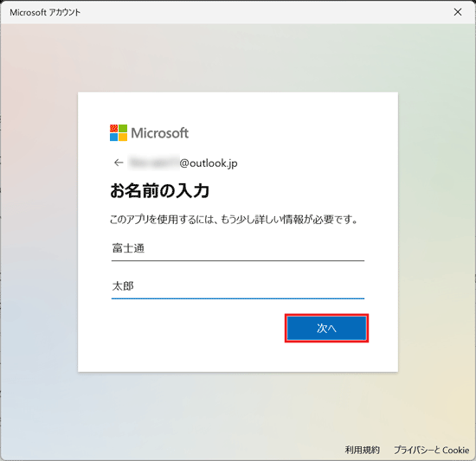Click the Microsoft logo

point(149,133)
